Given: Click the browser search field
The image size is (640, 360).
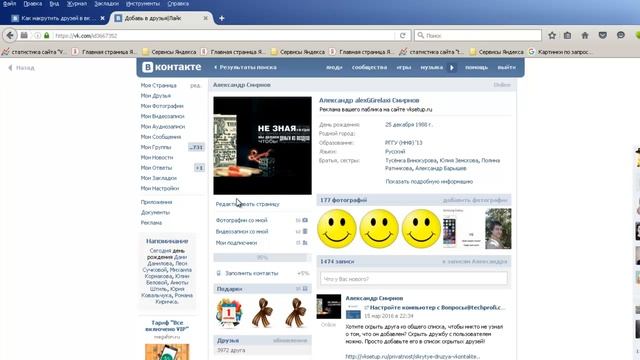Looking at the screenshot, I should [x=478, y=36].
